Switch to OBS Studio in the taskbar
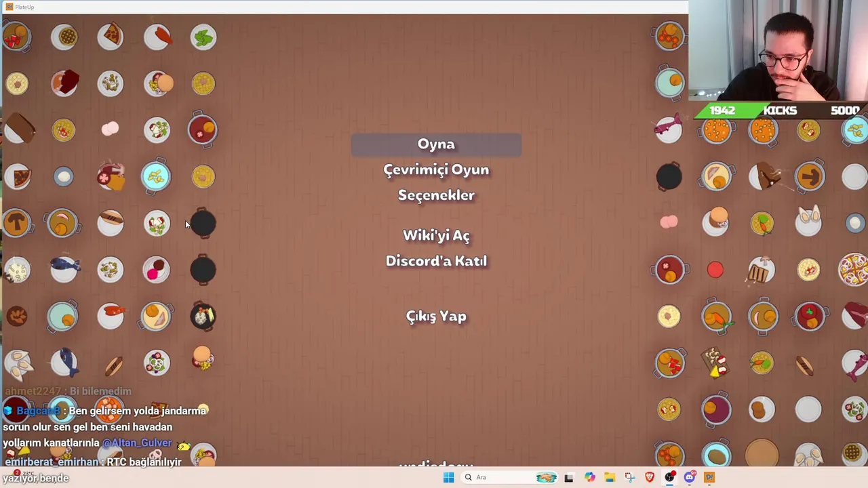Image resolution: width=868 pixels, height=488 pixels. [669, 477]
